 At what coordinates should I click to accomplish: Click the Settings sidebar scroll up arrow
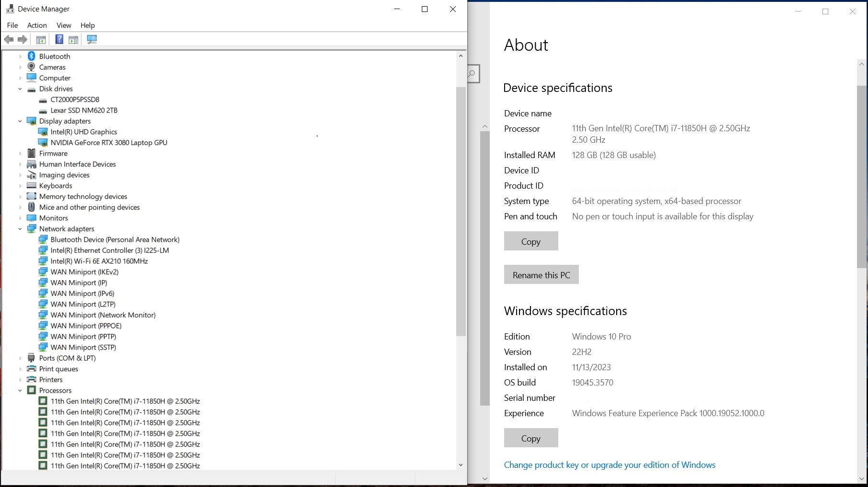click(x=485, y=127)
